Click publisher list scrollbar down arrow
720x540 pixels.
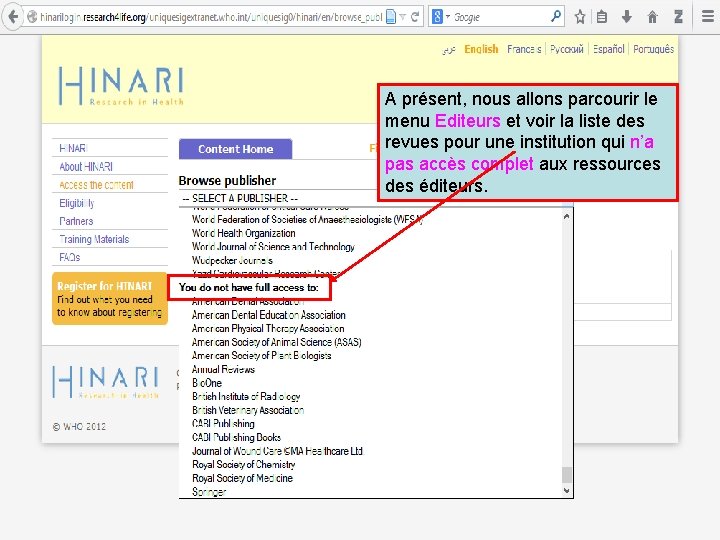[x=567, y=490]
